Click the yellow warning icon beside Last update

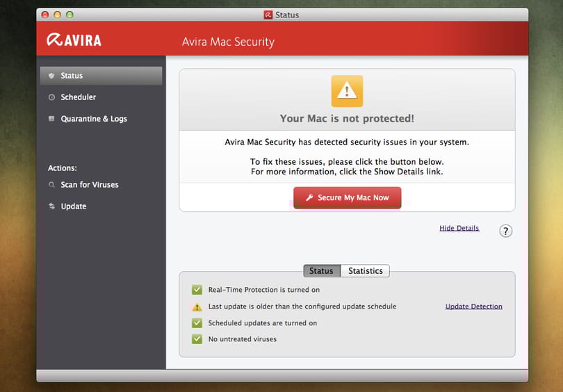pos(197,307)
